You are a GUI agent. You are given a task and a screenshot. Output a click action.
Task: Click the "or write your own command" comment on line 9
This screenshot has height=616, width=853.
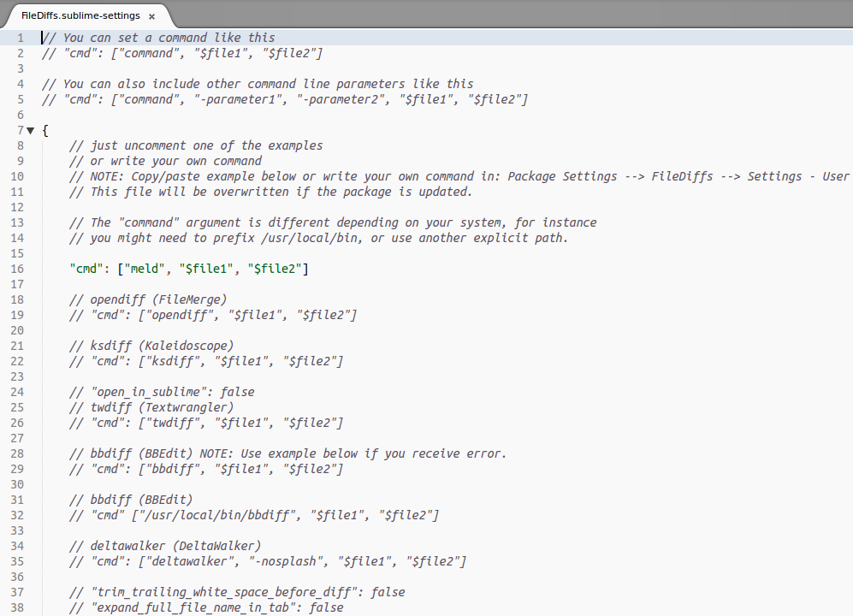165,161
